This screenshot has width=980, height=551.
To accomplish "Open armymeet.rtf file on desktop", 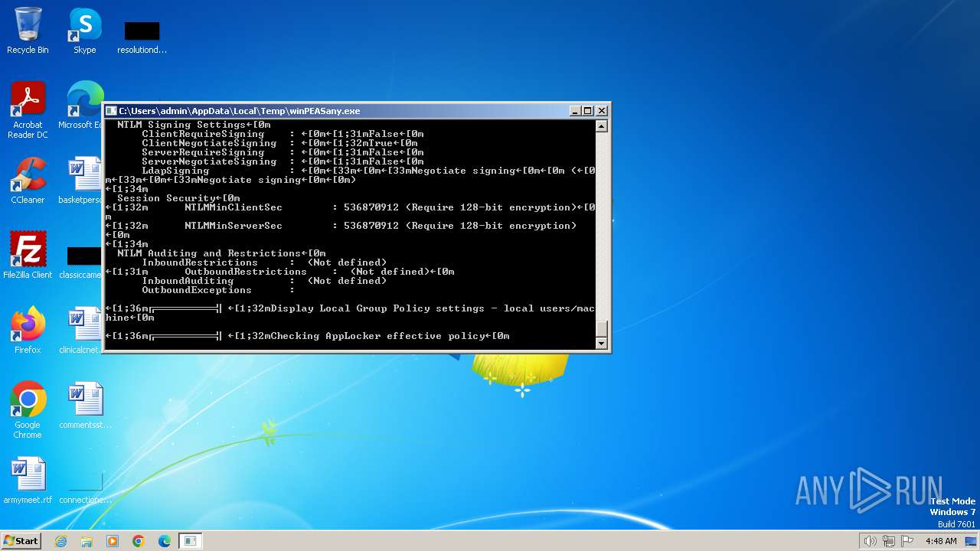I will point(28,481).
